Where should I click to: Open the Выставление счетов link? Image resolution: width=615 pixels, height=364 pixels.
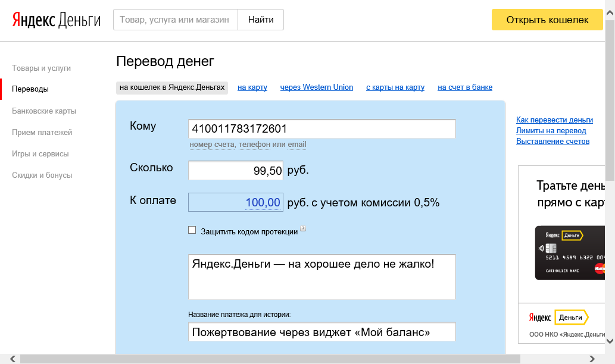552,141
